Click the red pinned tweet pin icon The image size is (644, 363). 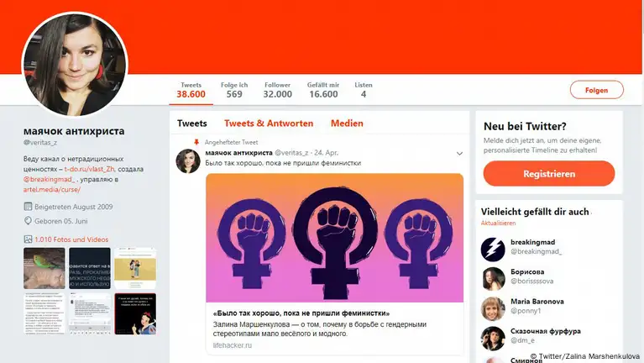point(196,142)
